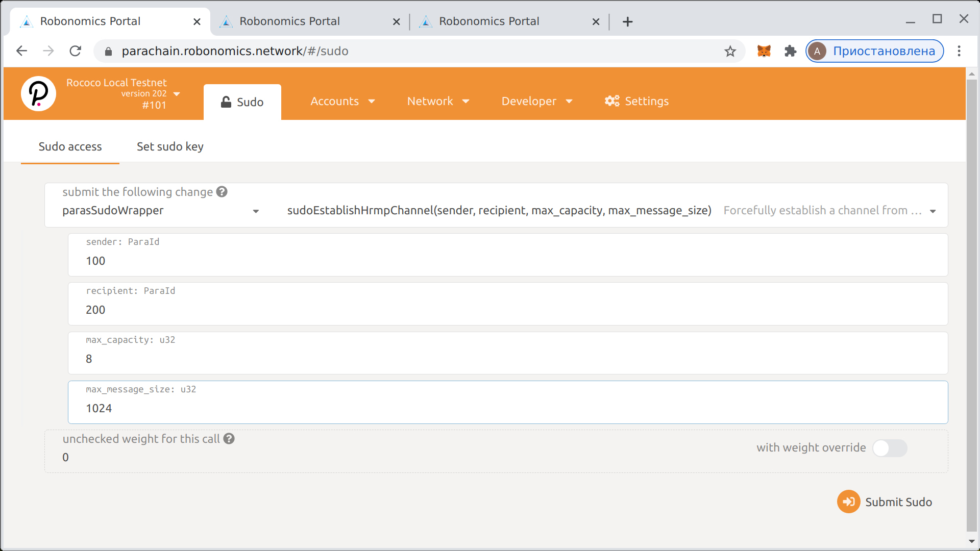Minimize the browser window
This screenshot has height=551, width=980.
[910, 22]
